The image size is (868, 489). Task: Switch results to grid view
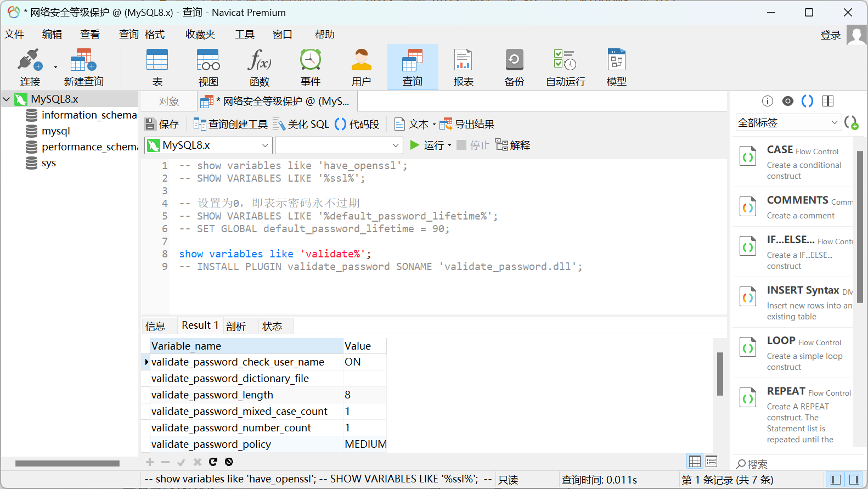(695, 461)
